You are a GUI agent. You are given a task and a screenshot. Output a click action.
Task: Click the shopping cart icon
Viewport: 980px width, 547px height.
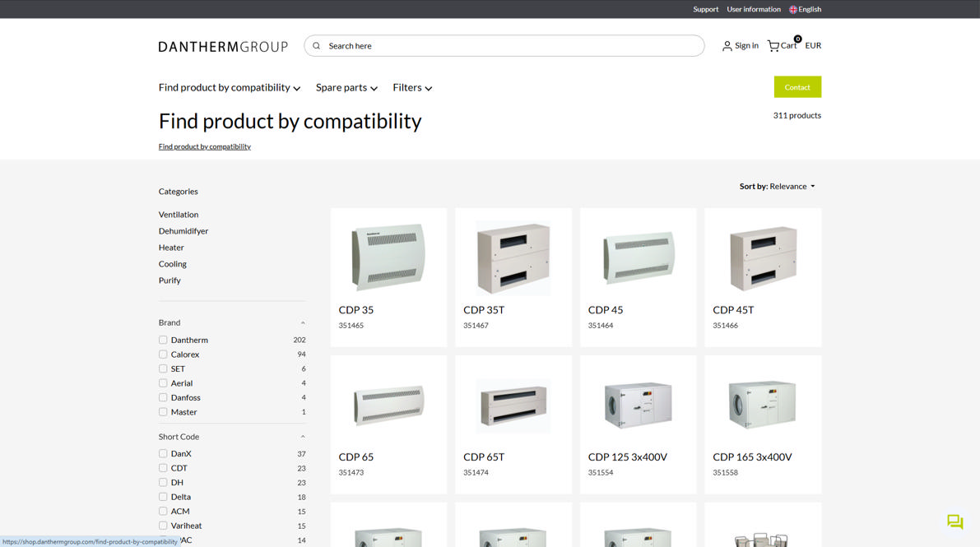[x=773, y=46]
